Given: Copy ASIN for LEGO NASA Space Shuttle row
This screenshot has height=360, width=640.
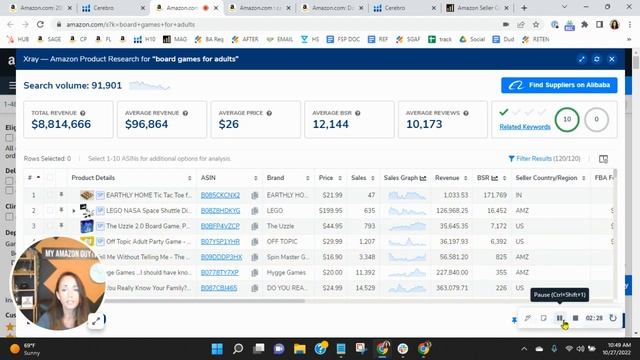Looking at the screenshot, I should (255, 211).
